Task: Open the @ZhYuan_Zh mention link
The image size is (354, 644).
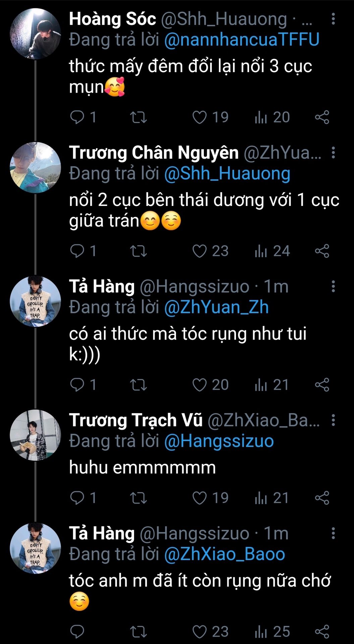Action: [216, 308]
